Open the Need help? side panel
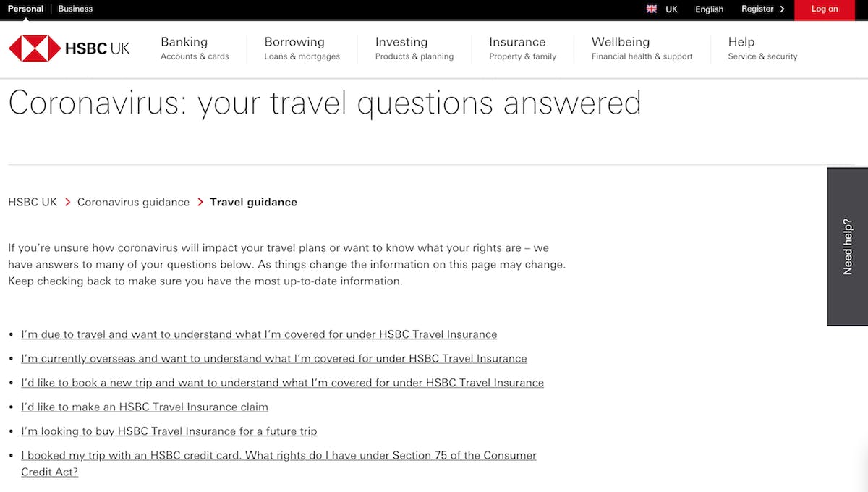Image resolution: width=868 pixels, height=492 pixels. pyautogui.click(x=848, y=247)
